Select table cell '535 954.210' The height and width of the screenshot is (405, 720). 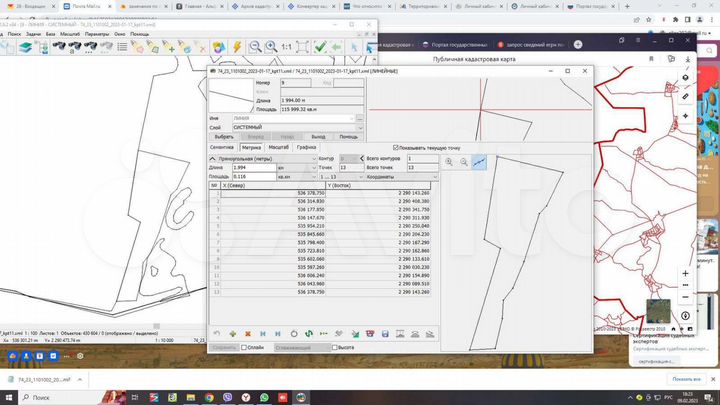tap(273, 226)
